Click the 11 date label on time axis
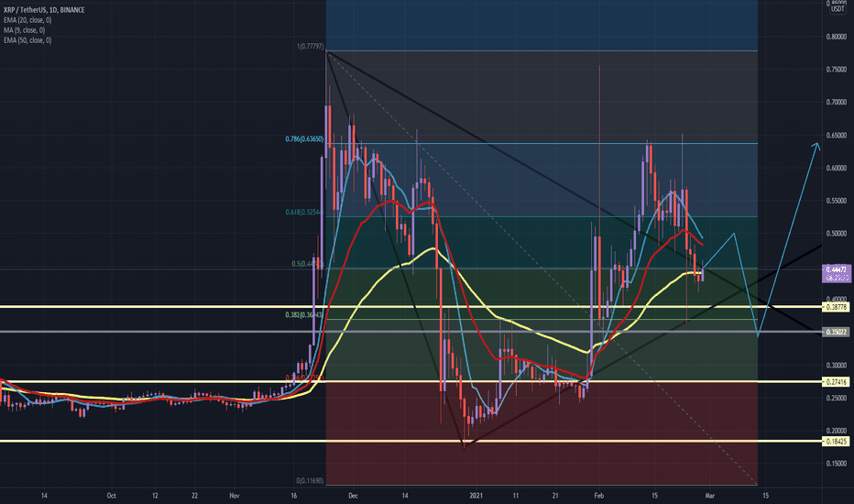 tap(515, 496)
